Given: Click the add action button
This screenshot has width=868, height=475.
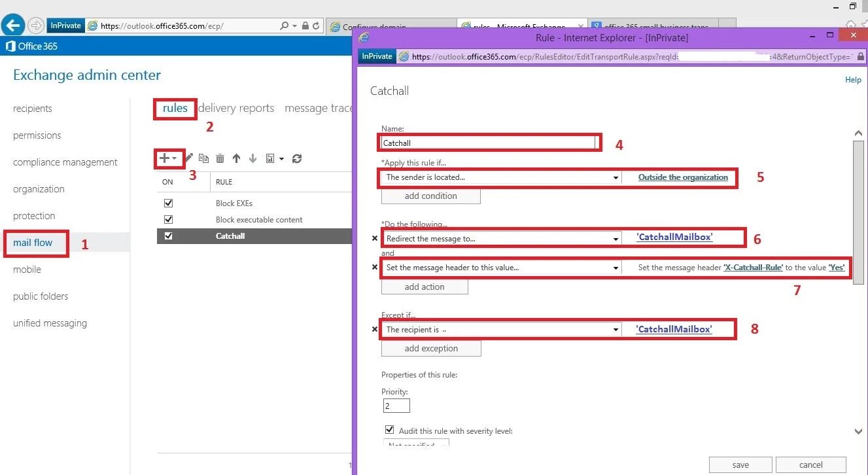Looking at the screenshot, I should point(425,287).
